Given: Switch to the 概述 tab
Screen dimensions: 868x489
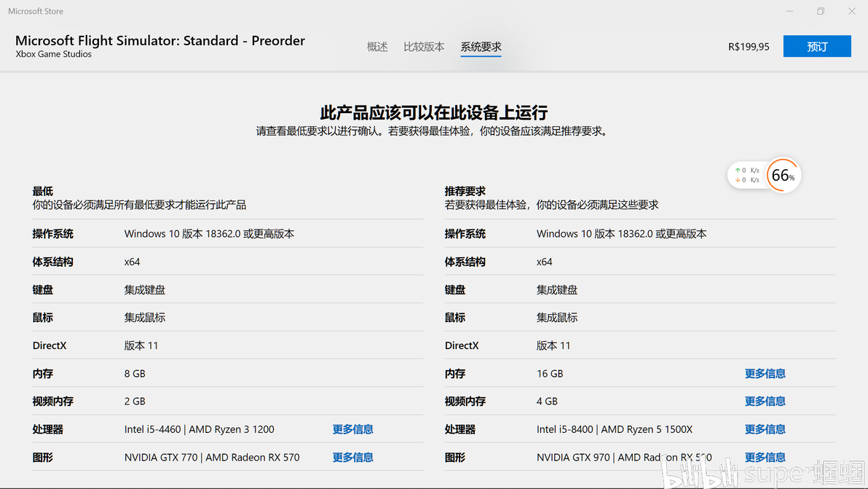Looking at the screenshot, I should click(377, 47).
